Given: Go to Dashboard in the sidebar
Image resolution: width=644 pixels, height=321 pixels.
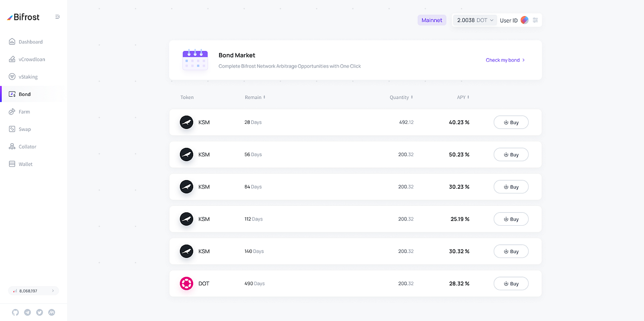Looking at the screenshot, I should coord(30,42).
